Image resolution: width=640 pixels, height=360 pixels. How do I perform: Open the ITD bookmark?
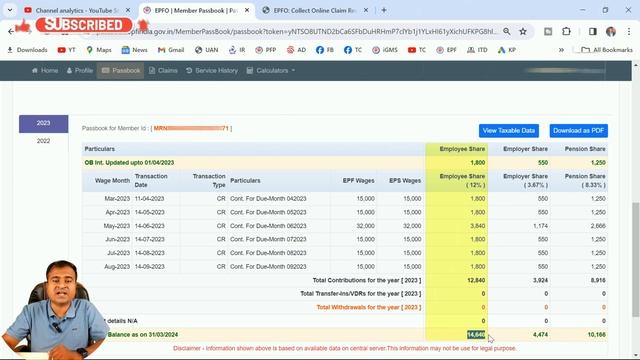[x=477, y=50]
